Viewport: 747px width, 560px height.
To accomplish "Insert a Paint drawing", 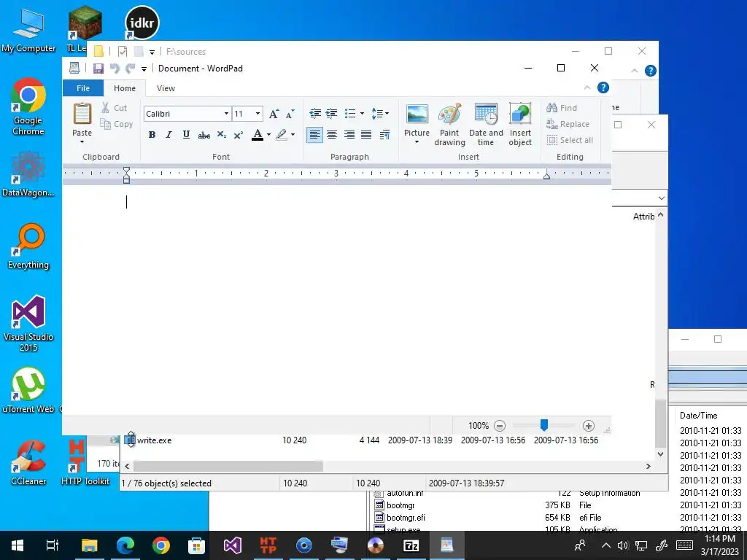I will (449, 125).
